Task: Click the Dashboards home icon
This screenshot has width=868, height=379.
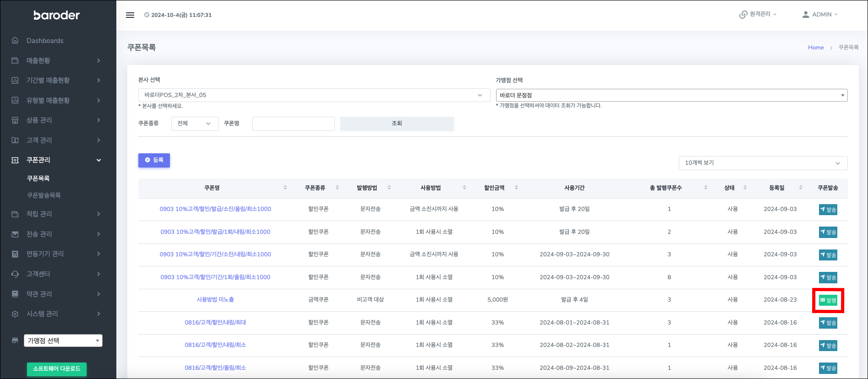Action: (15, 41)
